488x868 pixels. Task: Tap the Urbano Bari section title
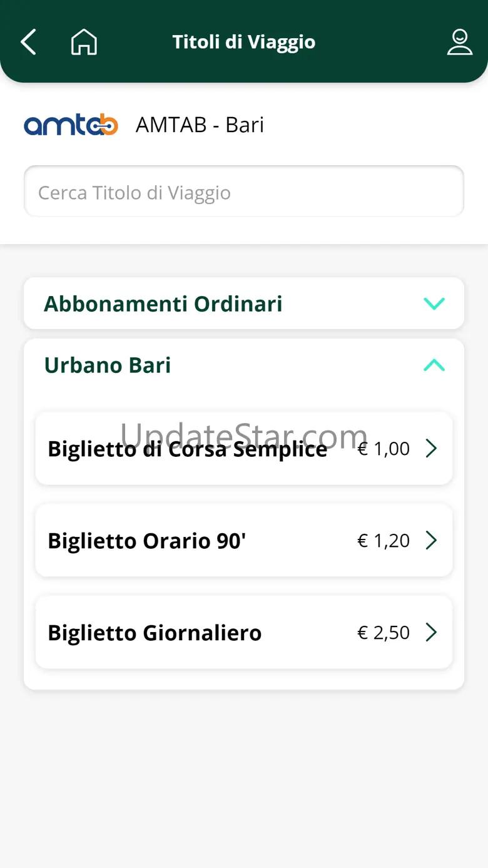click(107, 365)
